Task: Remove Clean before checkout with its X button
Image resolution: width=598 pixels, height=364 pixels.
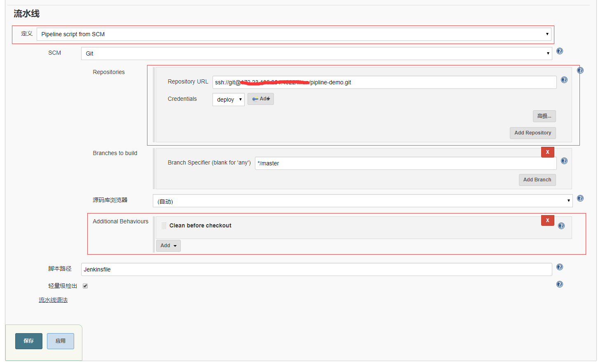Action: (547, 220)
